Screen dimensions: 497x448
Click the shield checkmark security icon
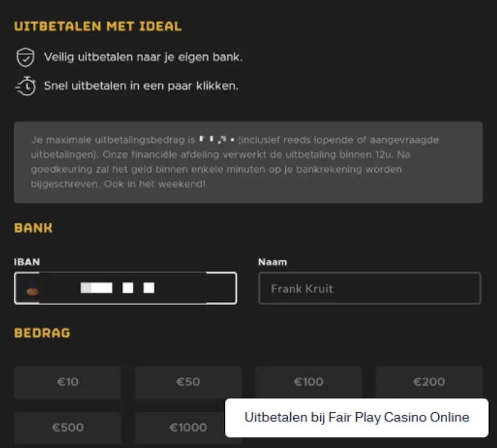tap(25, 57)
